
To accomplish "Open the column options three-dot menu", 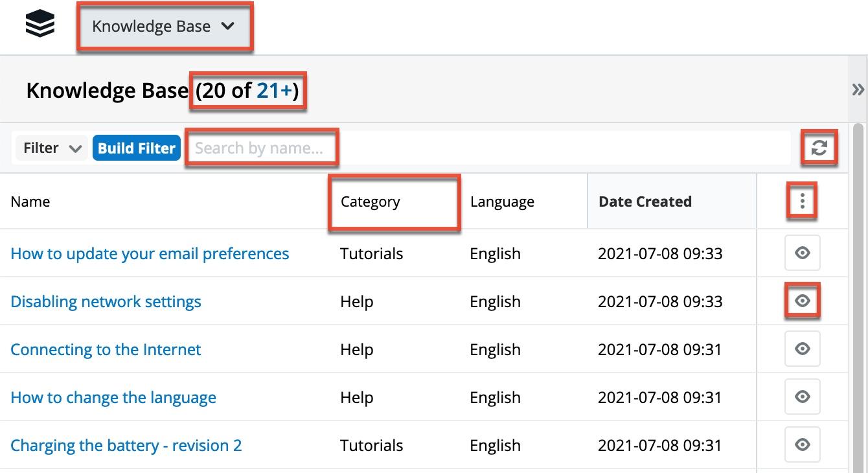I will [x=802, y=202].
